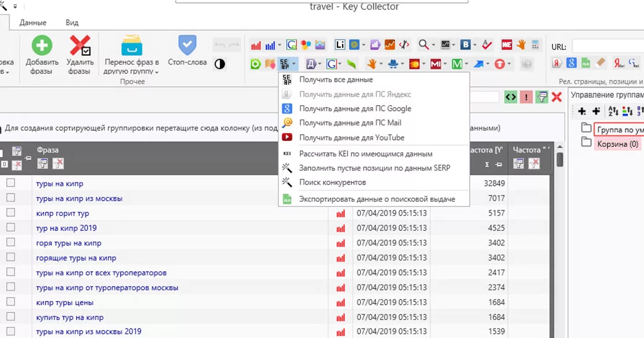Click the red bar-chart frequency icon in toolbar
644x338 pixels.
point(256,45)
